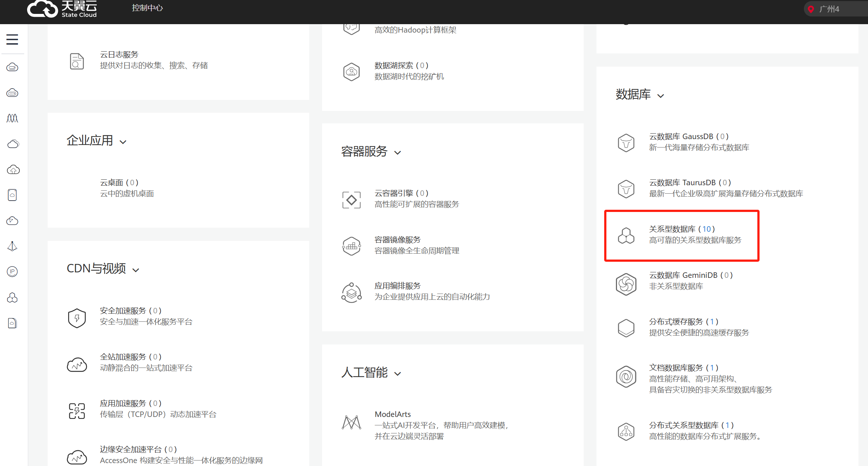Open the 广州4 region selector
The height and width of the screenshot is (466, 868).
click(835, 9)
